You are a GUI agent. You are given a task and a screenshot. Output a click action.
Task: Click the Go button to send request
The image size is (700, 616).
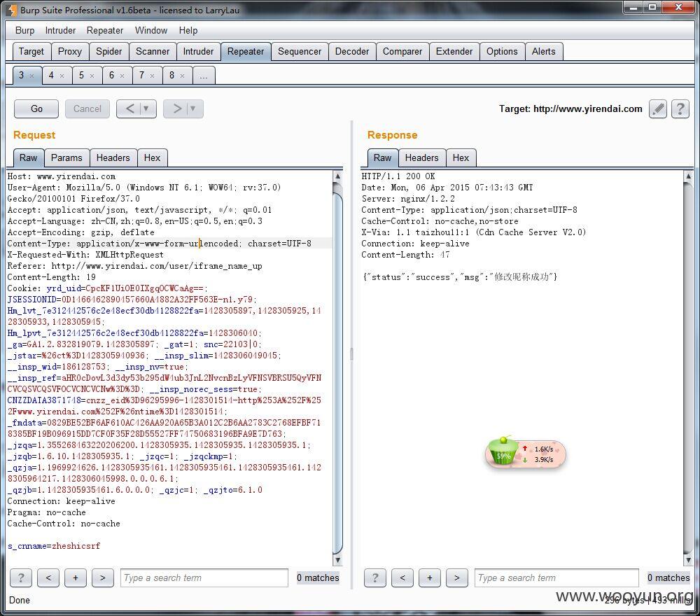point(36,109)
